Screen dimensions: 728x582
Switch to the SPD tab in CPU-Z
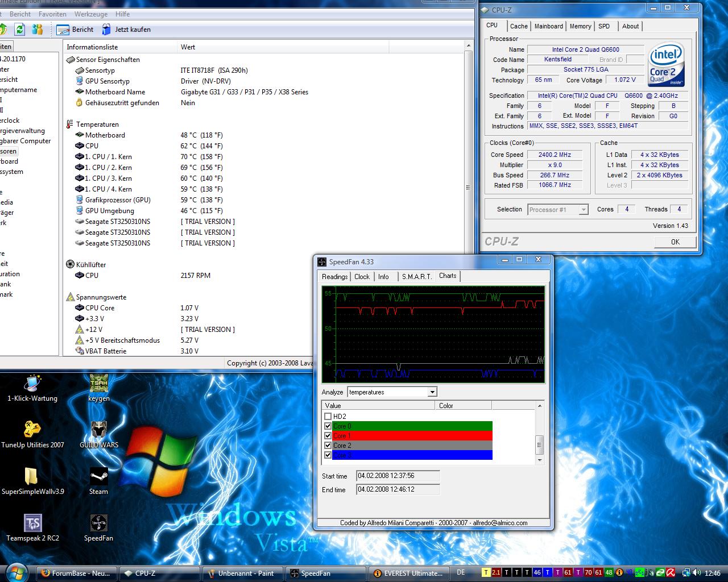604,26
